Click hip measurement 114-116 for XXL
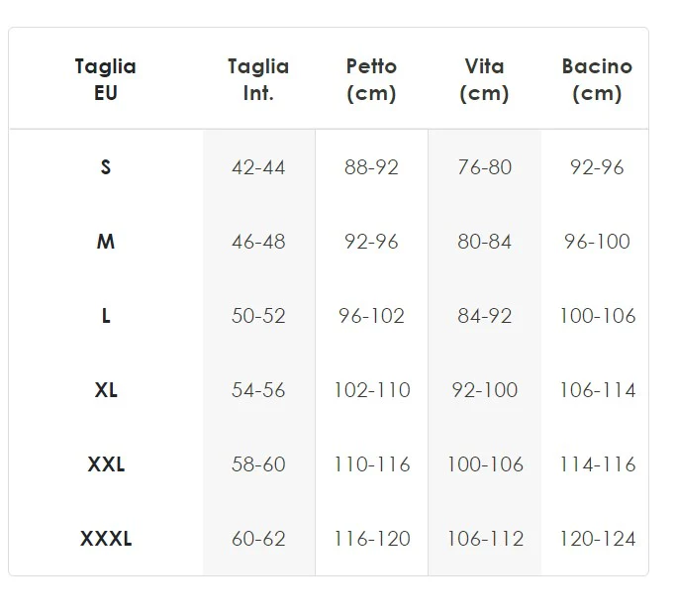Screen dimensions: 676x616 click(597, 464)
